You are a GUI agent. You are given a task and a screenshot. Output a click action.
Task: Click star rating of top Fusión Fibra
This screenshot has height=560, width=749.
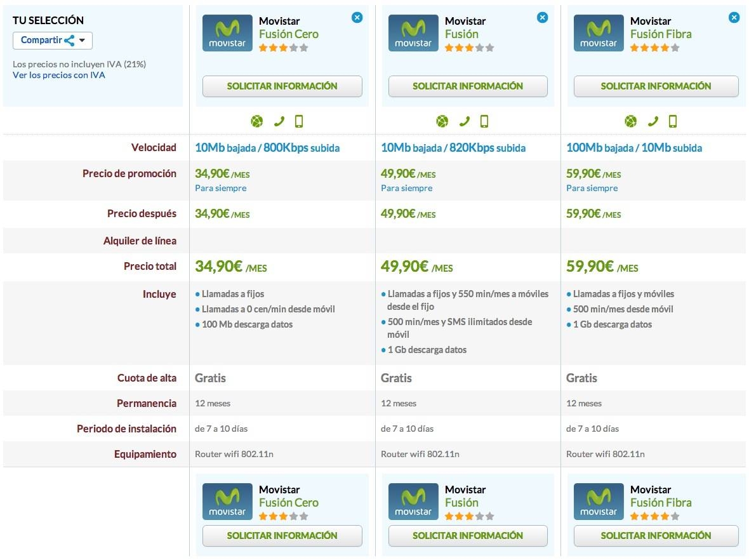(x=654, y=48)
